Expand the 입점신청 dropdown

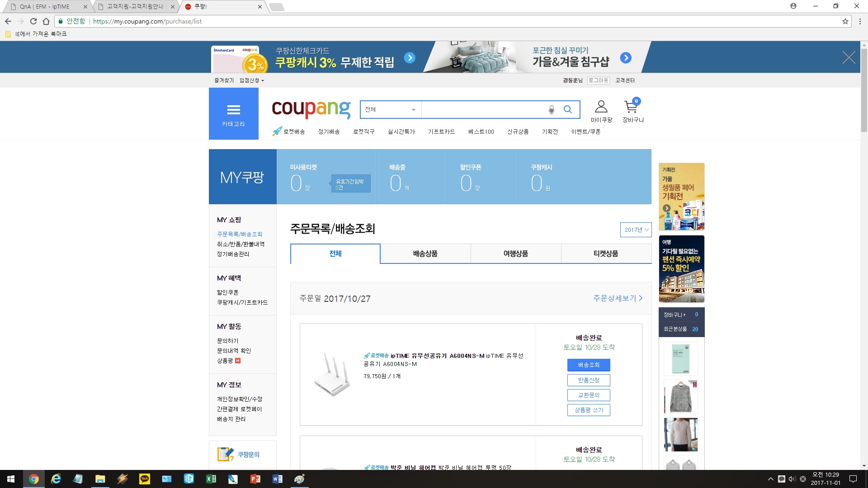(x=252, y=80)
